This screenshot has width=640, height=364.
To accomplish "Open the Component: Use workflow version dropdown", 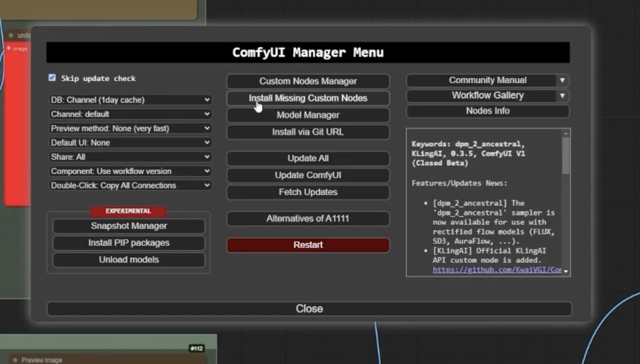I will (130, 171).
